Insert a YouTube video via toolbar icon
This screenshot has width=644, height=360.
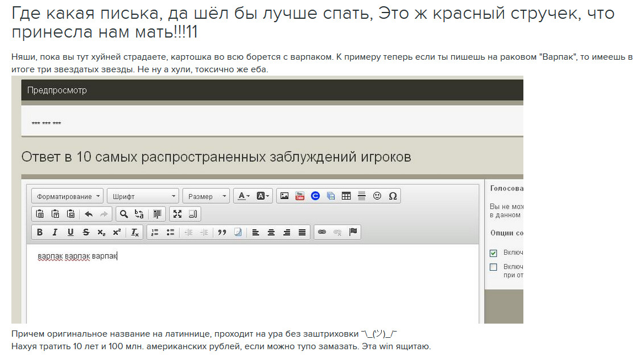click(300, 196)
